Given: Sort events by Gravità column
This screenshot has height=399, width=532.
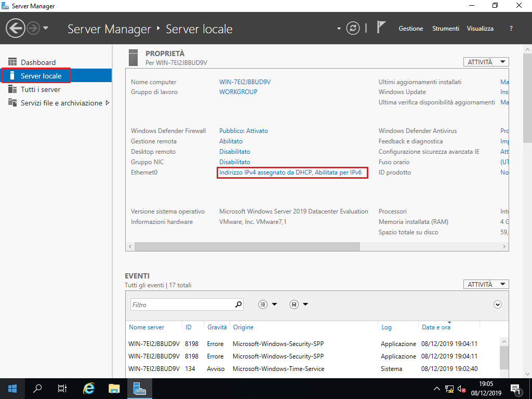Looking at the screenshot, I should pyautogui.click(x=217, y=327).
